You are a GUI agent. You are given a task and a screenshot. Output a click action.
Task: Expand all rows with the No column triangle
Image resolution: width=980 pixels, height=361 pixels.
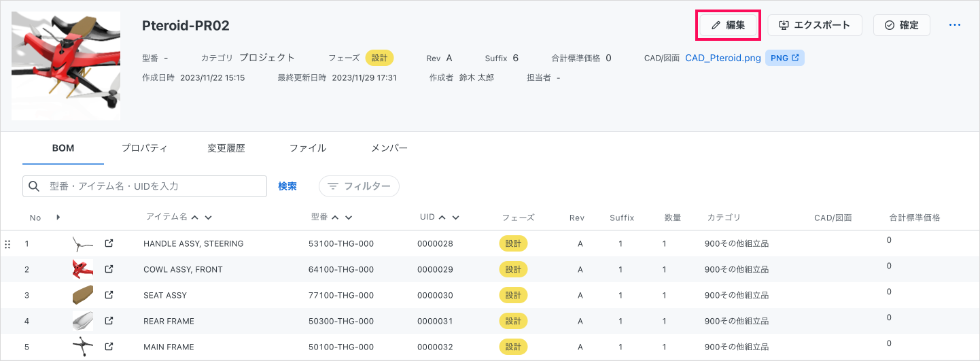point(58,218)
